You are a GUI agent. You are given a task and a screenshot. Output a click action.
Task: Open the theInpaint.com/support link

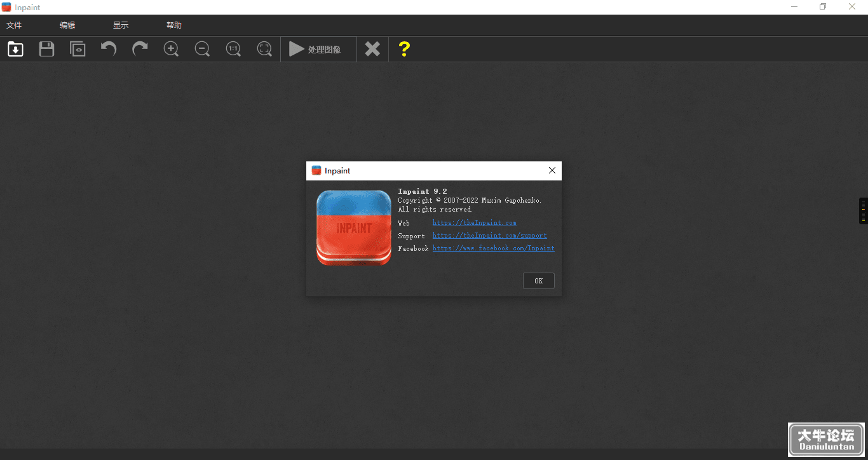489,236
